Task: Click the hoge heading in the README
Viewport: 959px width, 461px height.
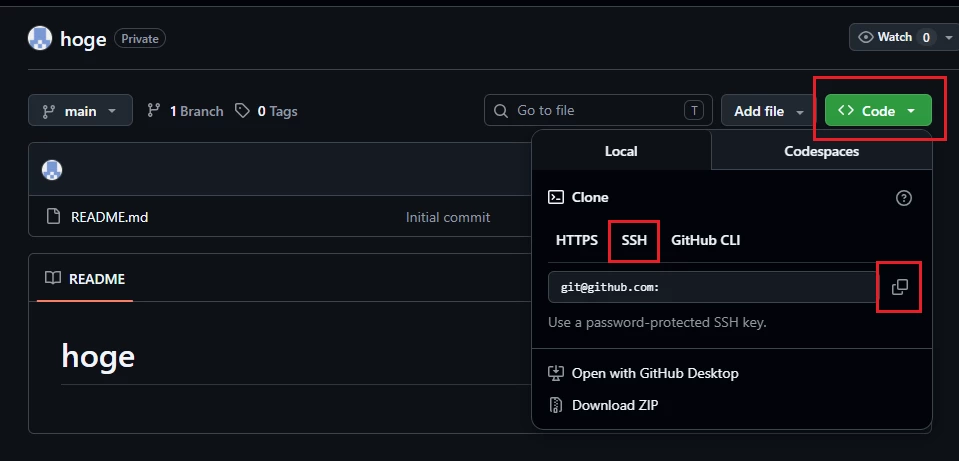Action: pos(98,355)
